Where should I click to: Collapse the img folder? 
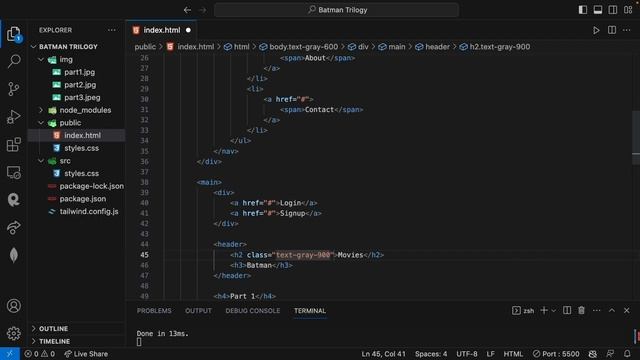point(41,60)
